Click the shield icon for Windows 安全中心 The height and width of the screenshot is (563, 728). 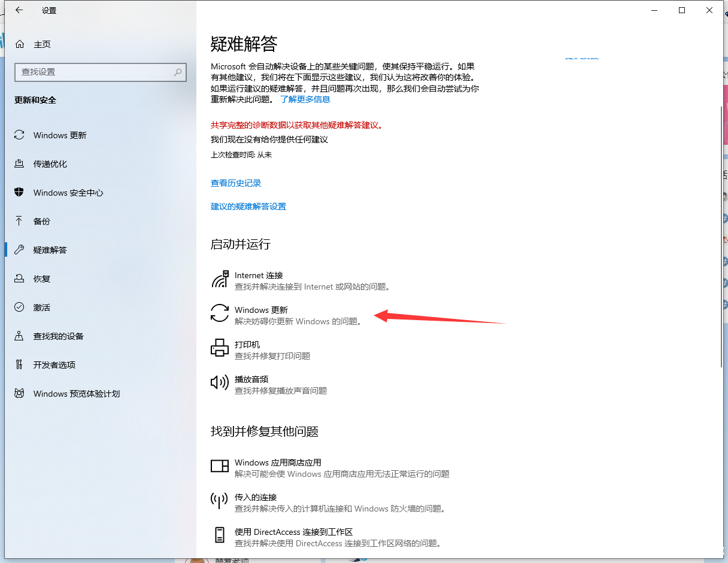click(20, 193)
